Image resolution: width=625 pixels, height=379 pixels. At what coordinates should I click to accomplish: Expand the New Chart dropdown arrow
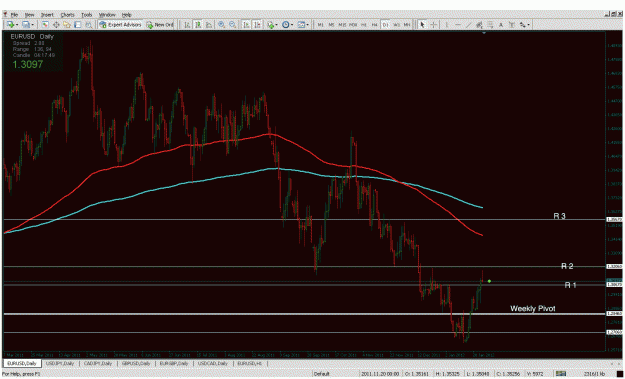[17, 25]
